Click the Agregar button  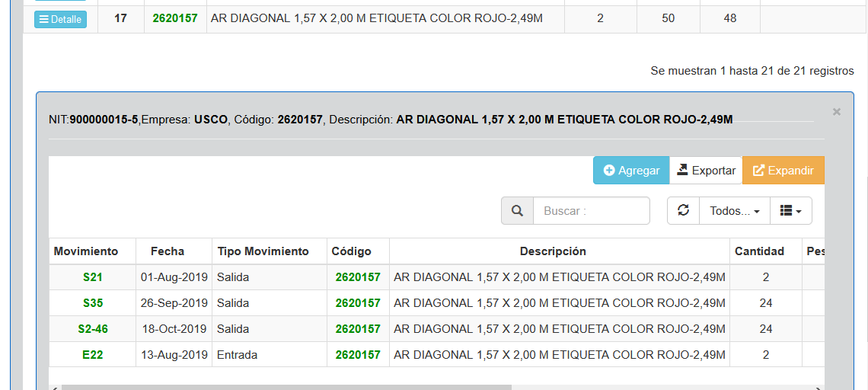tap(631, 171)
